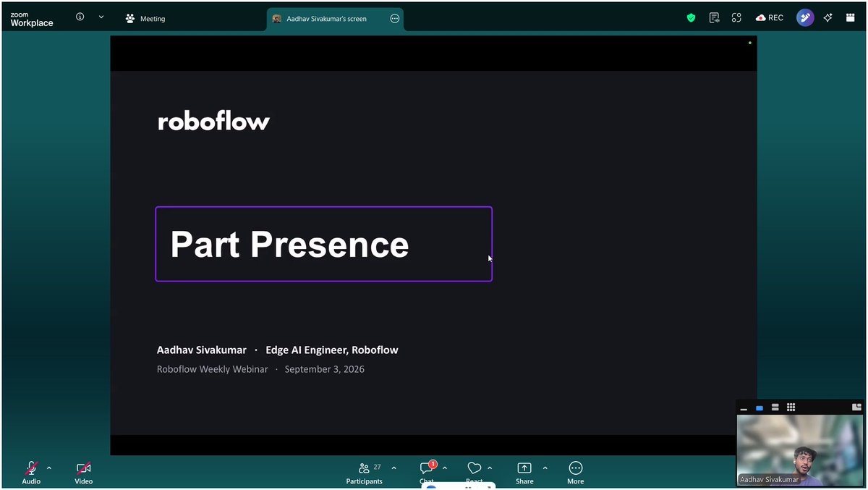
Task: Click the presenter name text on the slide
Action: (x=202, y=350)
